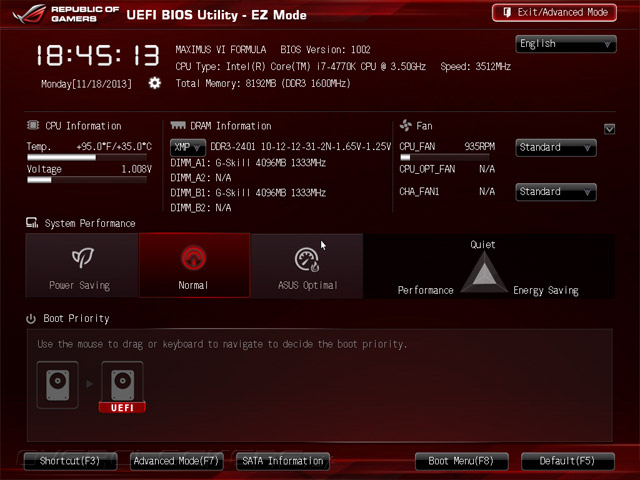The width and height of the screenshot is (640, 480).
Task: Select Power Saving performance mode
Action: pos(82,265)
